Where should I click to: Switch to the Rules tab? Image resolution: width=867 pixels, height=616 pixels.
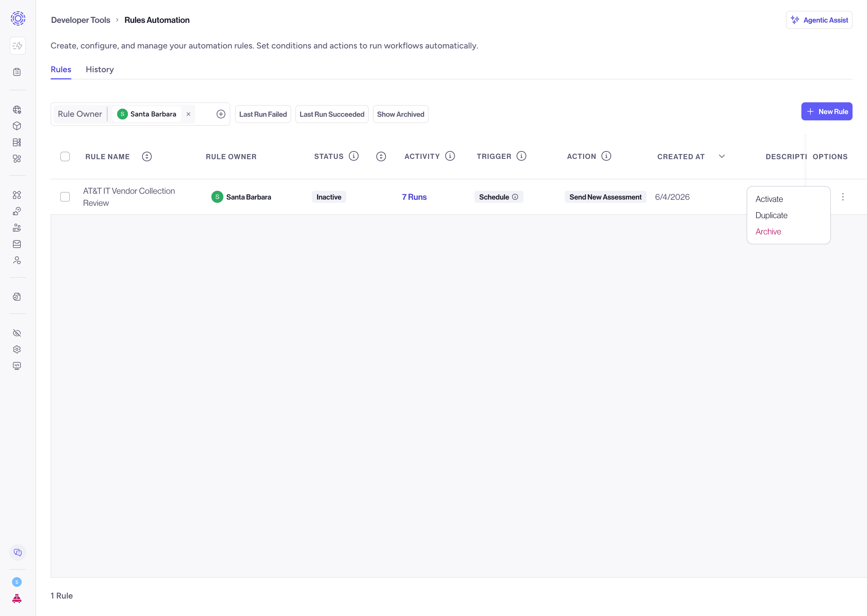pyautogui.click(x=61, y=70)
